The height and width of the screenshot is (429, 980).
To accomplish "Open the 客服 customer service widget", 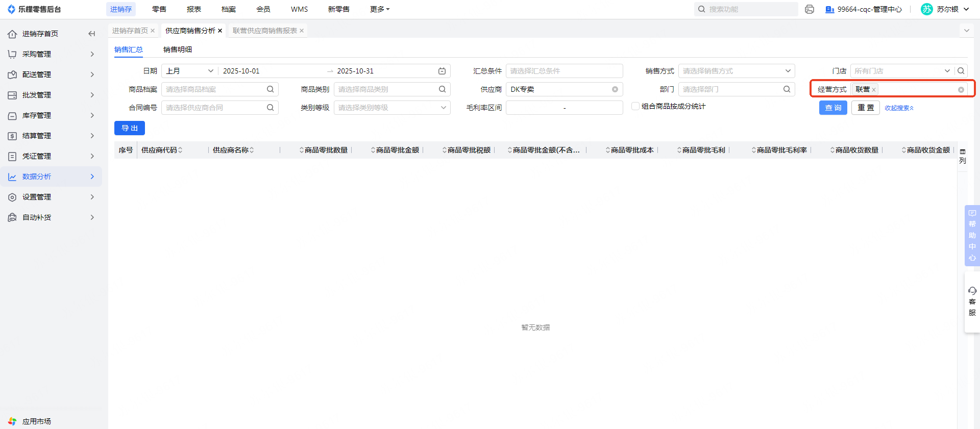I will click(x=972, y=301).
